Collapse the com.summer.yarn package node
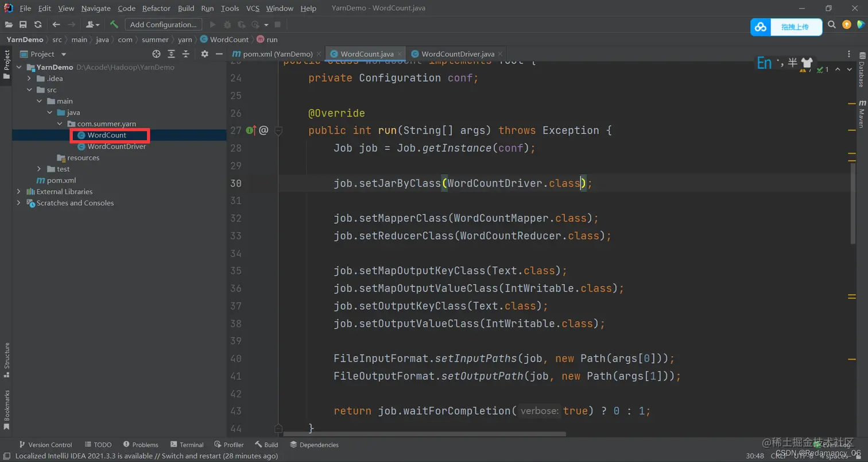 tap(60, 124)
